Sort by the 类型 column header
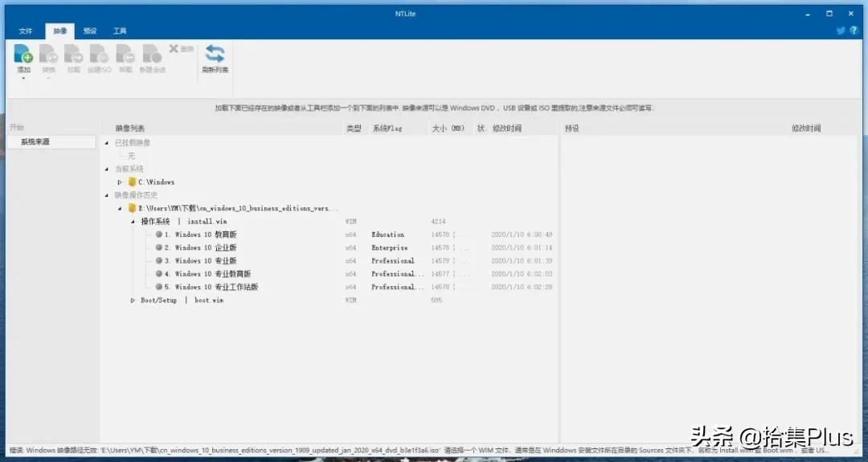This screenshot has height=462, width=868. click(354, 129)
